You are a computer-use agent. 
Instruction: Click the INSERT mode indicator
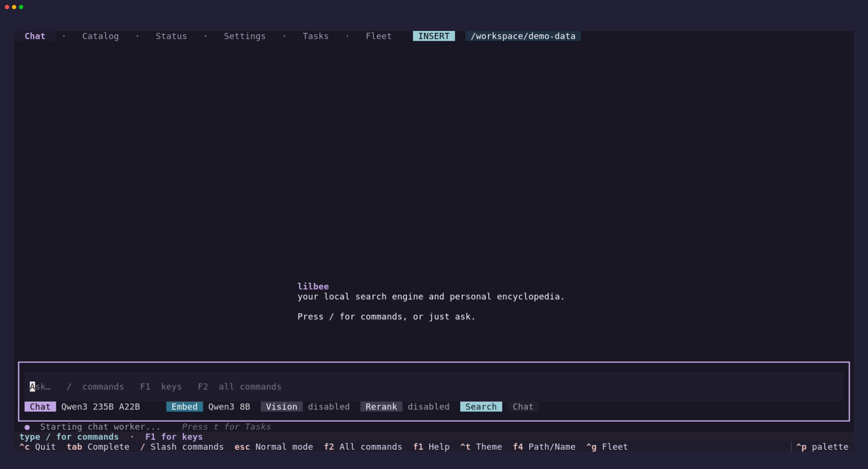coord(434,36)
